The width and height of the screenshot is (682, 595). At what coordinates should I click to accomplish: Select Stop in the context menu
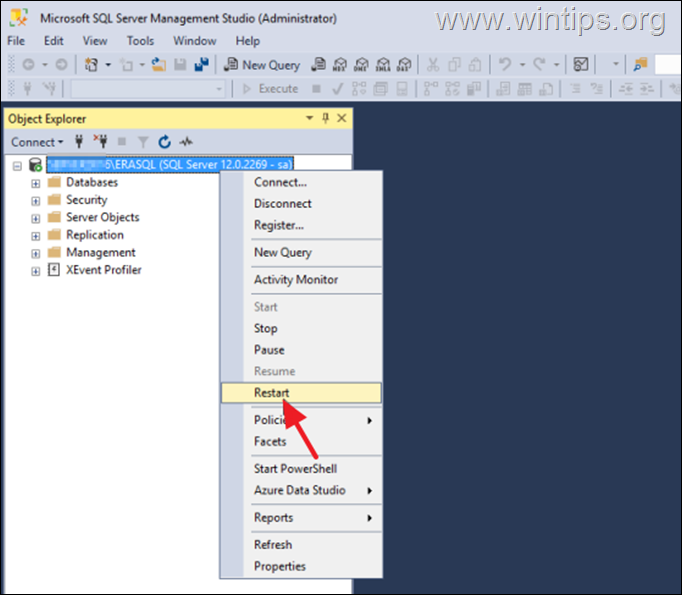[301, 328]
